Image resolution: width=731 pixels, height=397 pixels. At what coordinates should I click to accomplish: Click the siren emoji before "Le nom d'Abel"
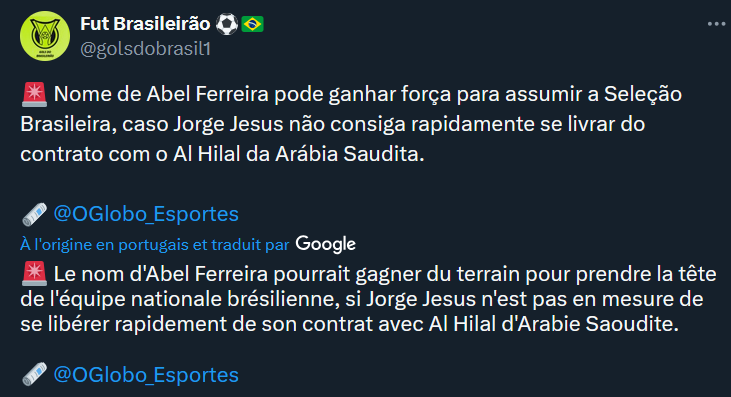click(34, 274)
